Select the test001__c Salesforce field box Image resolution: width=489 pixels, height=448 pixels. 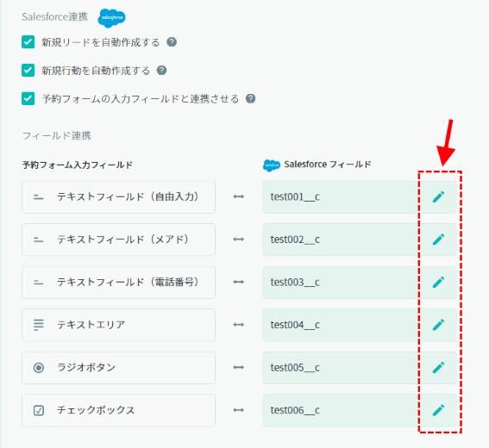(360, 197)
